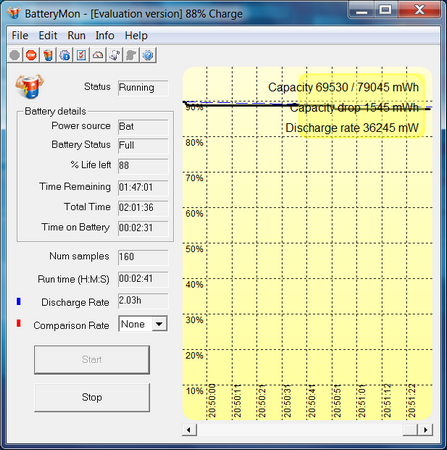
Task: Click the 80% axis label on graph
Action: (x=194, y=143)
